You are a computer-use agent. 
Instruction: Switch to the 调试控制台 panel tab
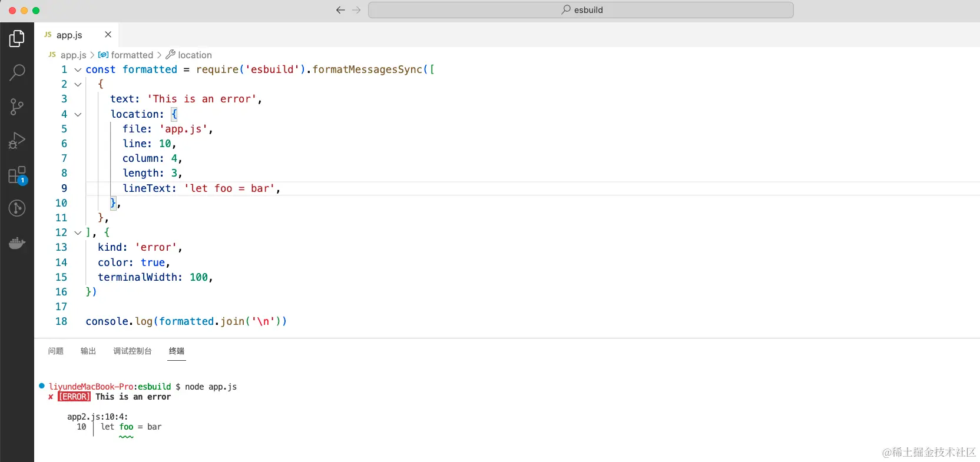click(x=133, y=351)
